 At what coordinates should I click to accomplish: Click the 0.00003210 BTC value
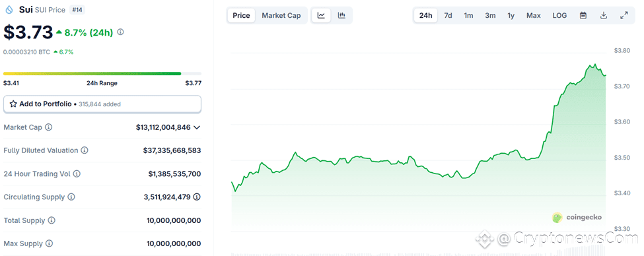click(26, 52)
